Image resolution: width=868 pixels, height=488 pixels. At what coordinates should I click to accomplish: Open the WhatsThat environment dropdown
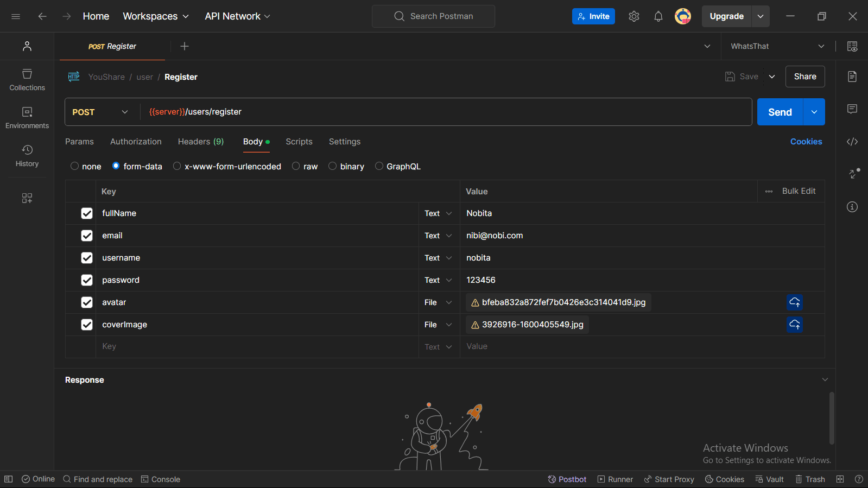pyautogui.click(x=777, y=46)
